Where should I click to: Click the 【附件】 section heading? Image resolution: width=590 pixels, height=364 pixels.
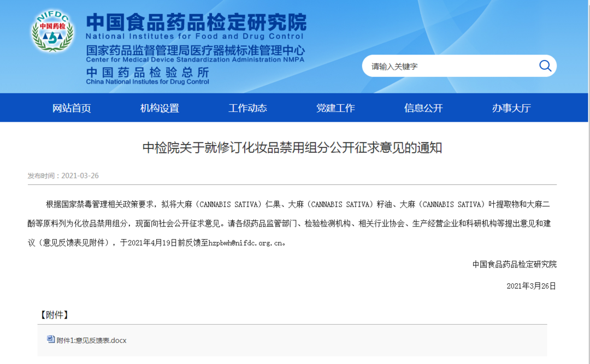[54, 315]
